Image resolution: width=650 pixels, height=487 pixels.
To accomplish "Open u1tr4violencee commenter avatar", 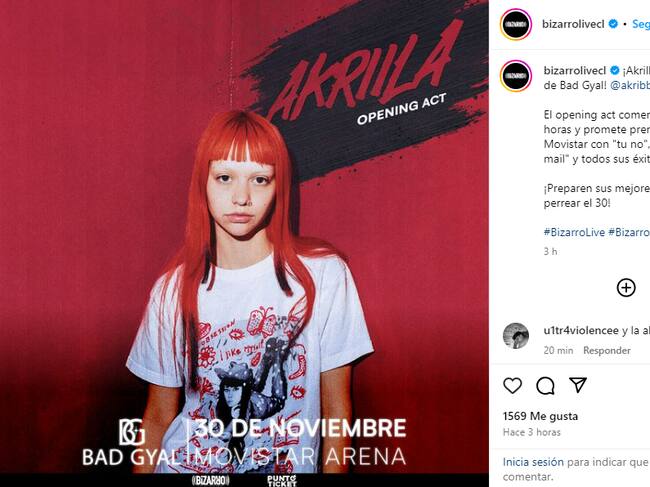I will pos(516,336).
